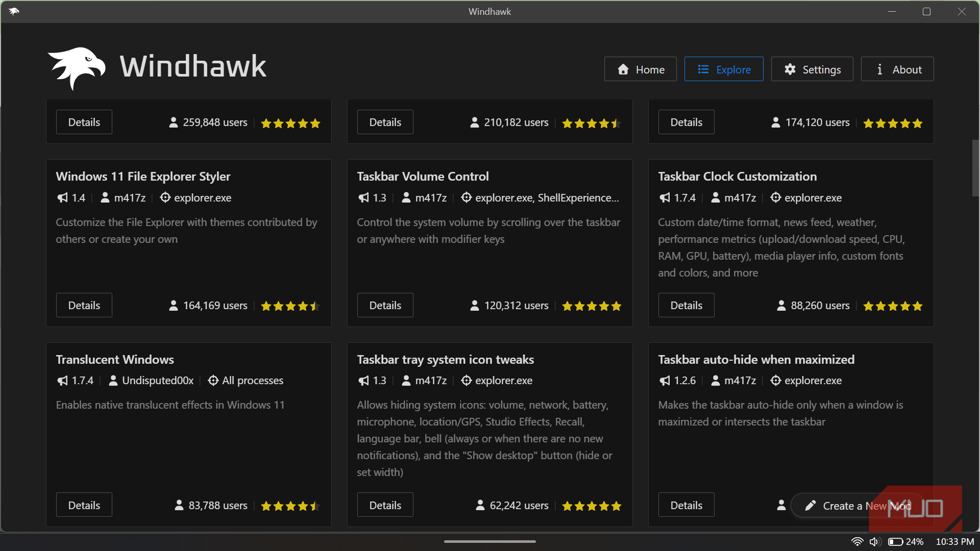The height and width of the screenshot is (551, 980).
Task: Open the About tab
Action: pos(897,69)
